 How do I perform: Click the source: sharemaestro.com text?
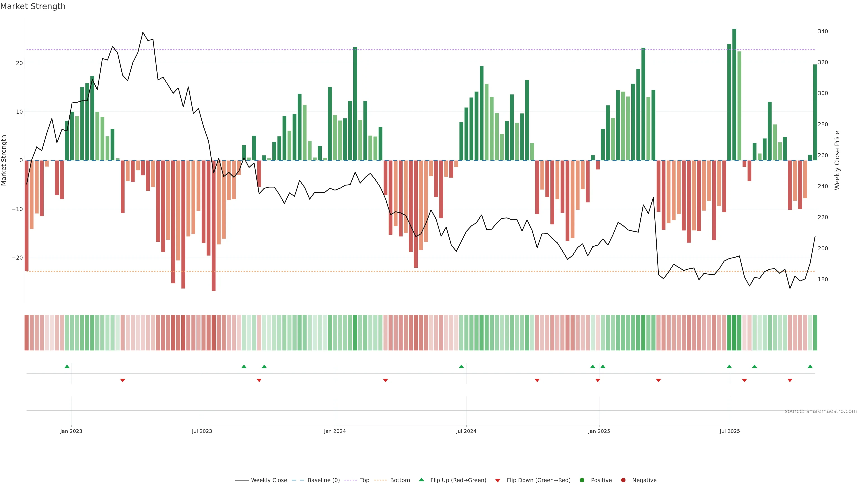click(821, 411)
